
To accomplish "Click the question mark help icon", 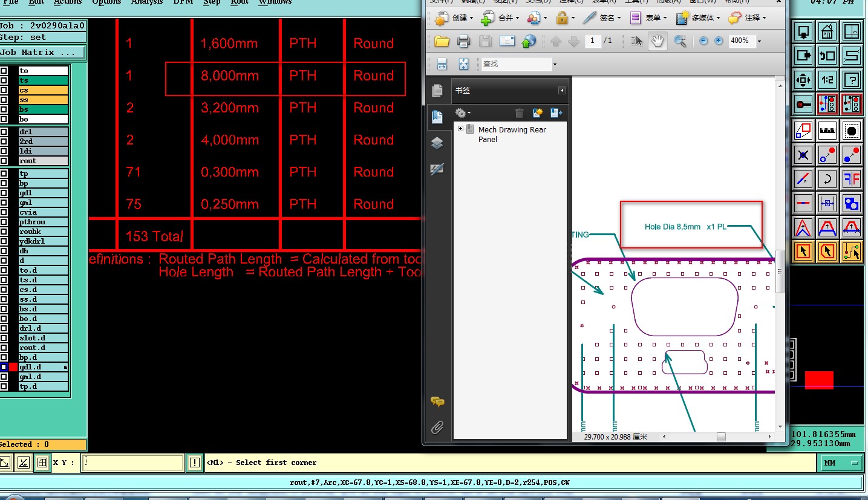I will (x=851, y=79).
